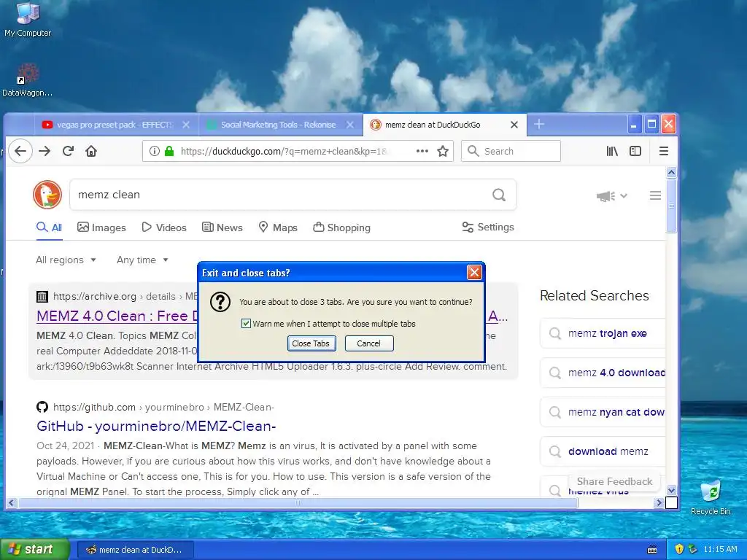Open the Library icon in toolbar
The image size is (747, 560).
tap(612, 152)
